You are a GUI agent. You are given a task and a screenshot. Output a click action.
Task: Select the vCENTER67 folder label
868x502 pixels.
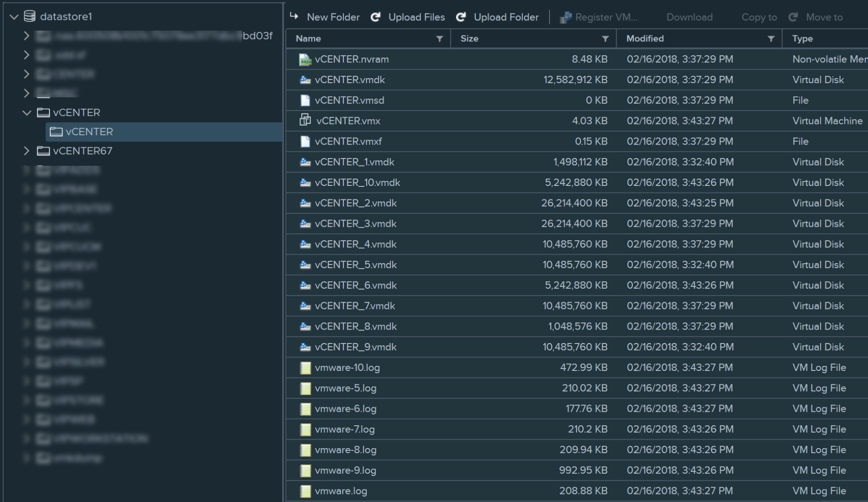pos(82,151)
